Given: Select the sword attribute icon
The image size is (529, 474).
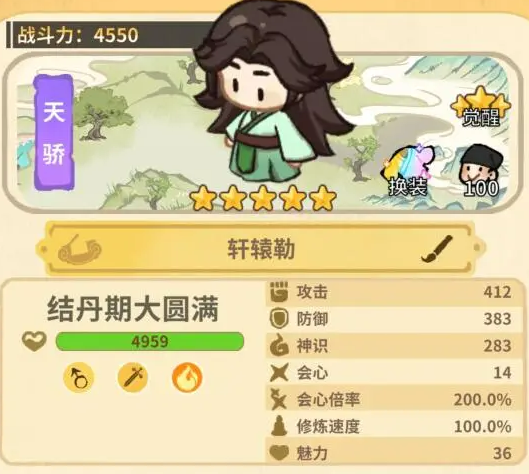Looking at the screenshot, I should click(133, 377).
